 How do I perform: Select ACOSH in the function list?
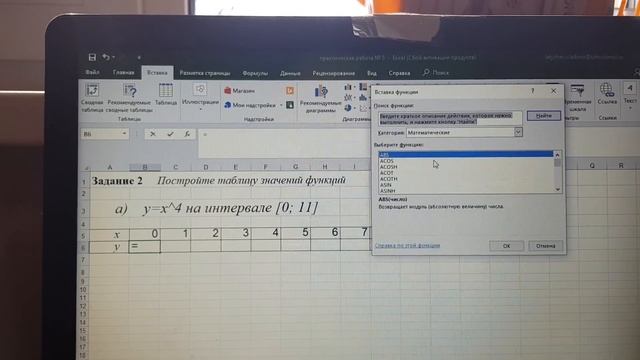point(466,167)
